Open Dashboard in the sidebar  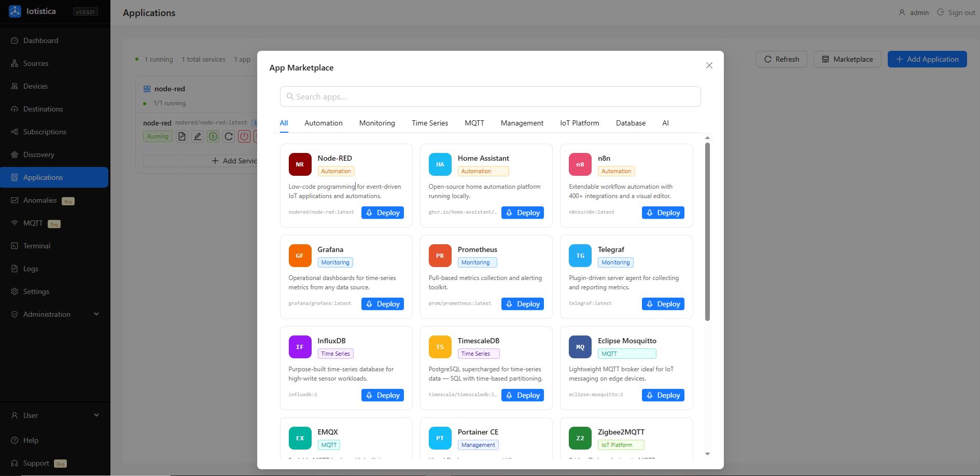pos(54,40)
